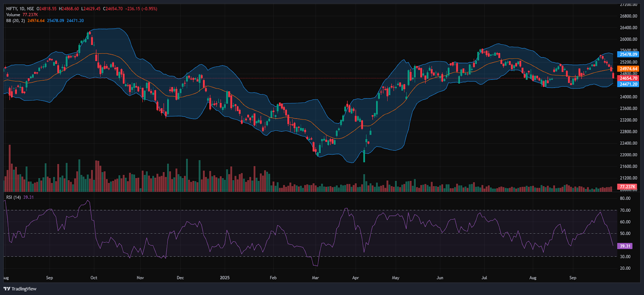644x295 pixels.
Task: Click the Volume indicator legend label
Action: click(x=13, y=15)
